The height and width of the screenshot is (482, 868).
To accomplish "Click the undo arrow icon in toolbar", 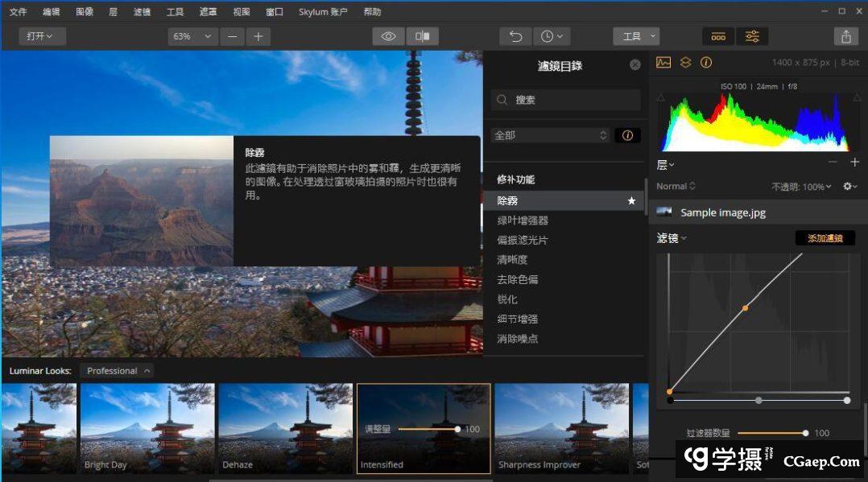I will (516, 36).
